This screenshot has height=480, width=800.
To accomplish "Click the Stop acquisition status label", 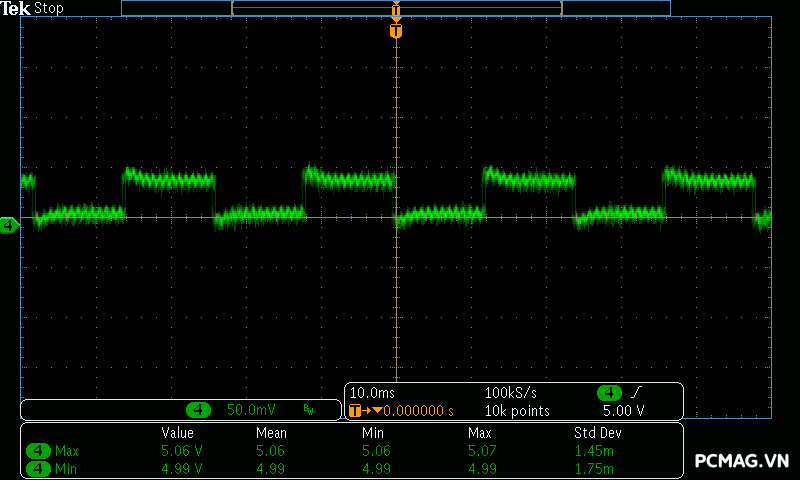I will pyautogui.click(x=48, y=8).
